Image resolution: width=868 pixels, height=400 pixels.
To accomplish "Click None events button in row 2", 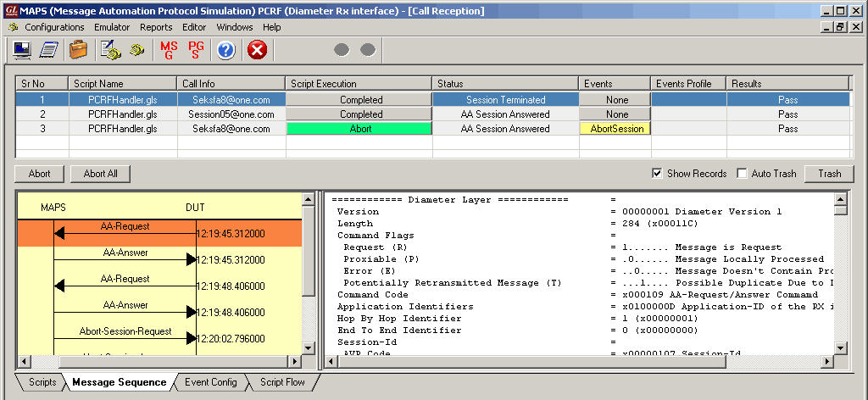I will click(x=615, y=114).
